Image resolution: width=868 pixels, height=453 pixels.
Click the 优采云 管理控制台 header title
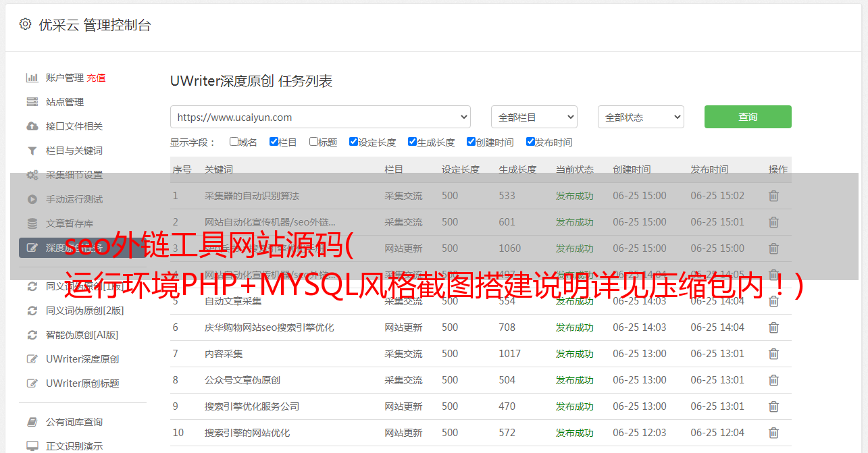click(95, 25)
